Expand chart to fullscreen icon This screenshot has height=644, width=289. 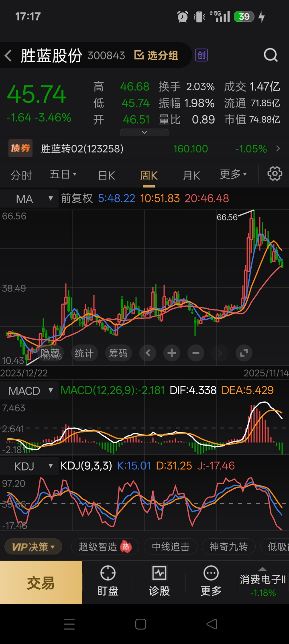(244, 353)
